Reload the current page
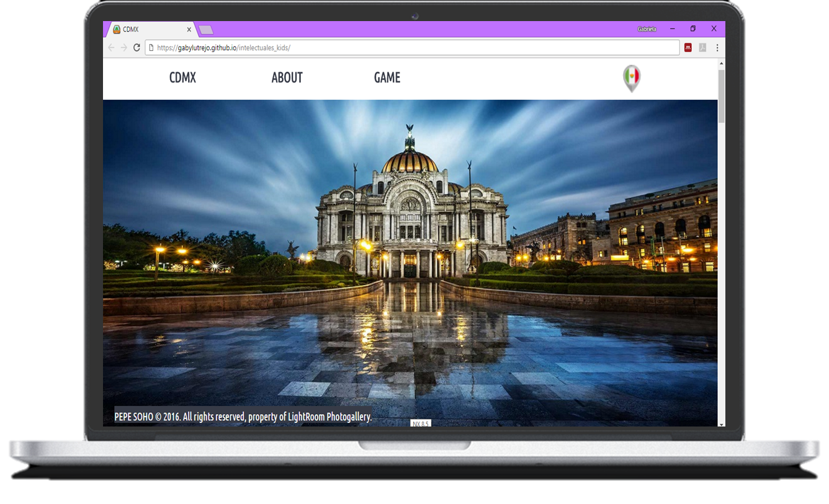829x504 pixels. click(x=137, y=48)
